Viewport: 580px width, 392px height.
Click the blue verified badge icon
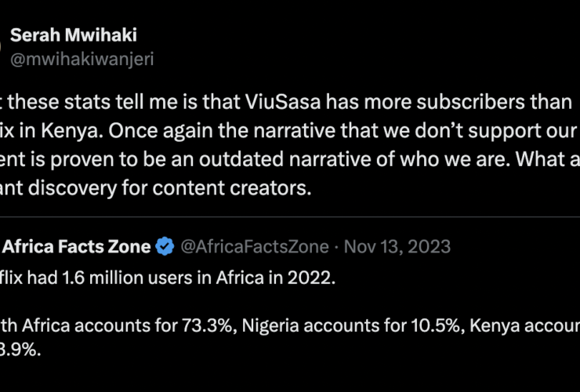(x=165, y=247)
